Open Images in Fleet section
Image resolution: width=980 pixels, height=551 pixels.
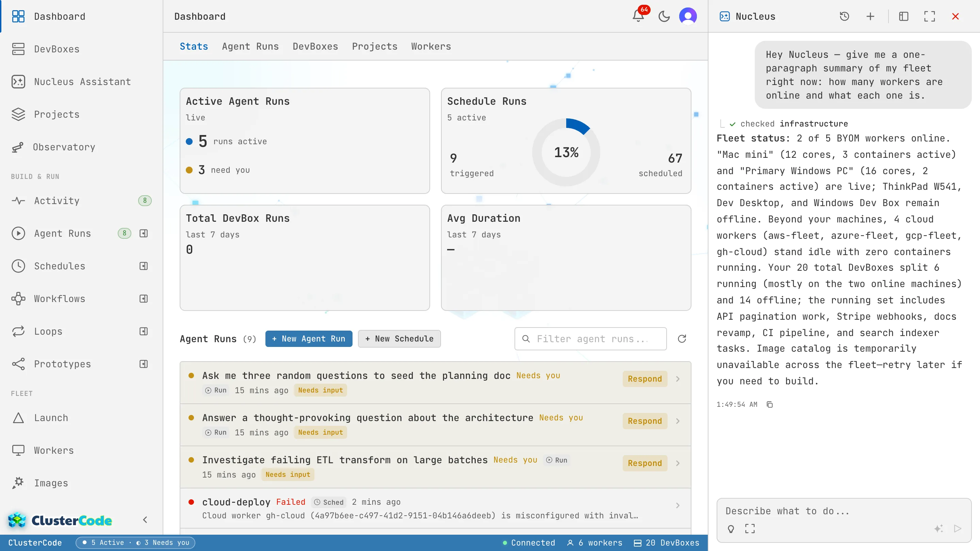81,483
